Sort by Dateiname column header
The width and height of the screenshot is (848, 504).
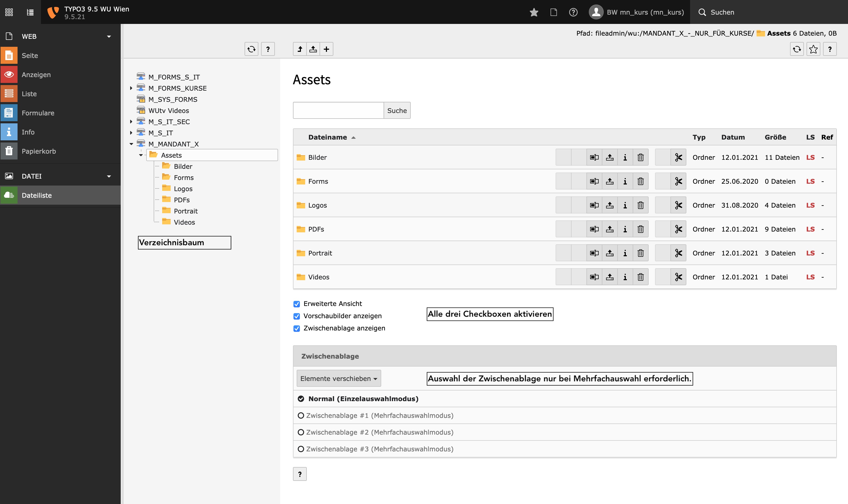point(328,137)
